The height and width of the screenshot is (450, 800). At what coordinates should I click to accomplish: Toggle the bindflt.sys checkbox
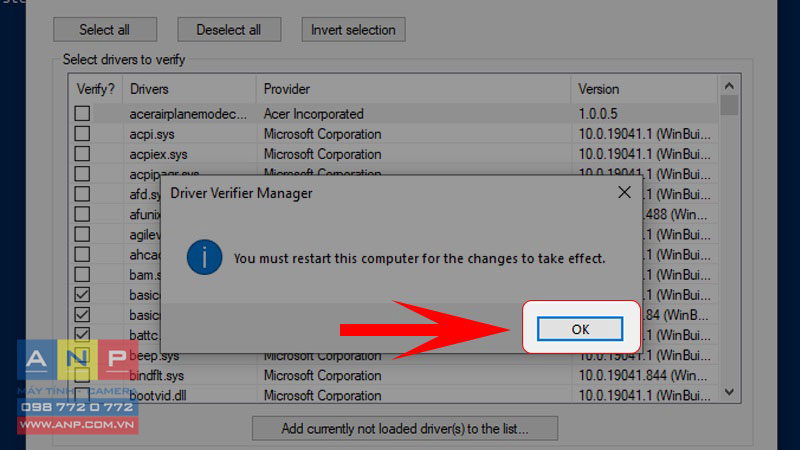(82, 375)
